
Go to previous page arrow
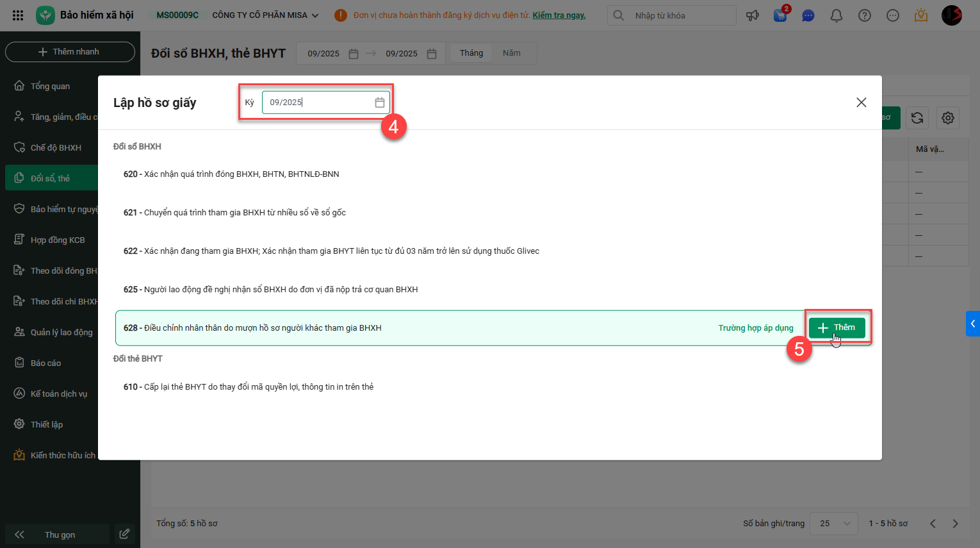tap(933, 524)
